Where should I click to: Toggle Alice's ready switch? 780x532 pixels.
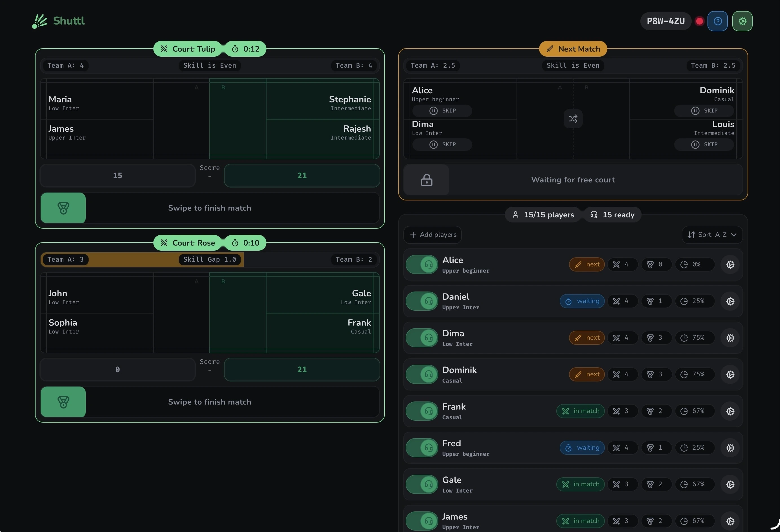pos(422,265)
